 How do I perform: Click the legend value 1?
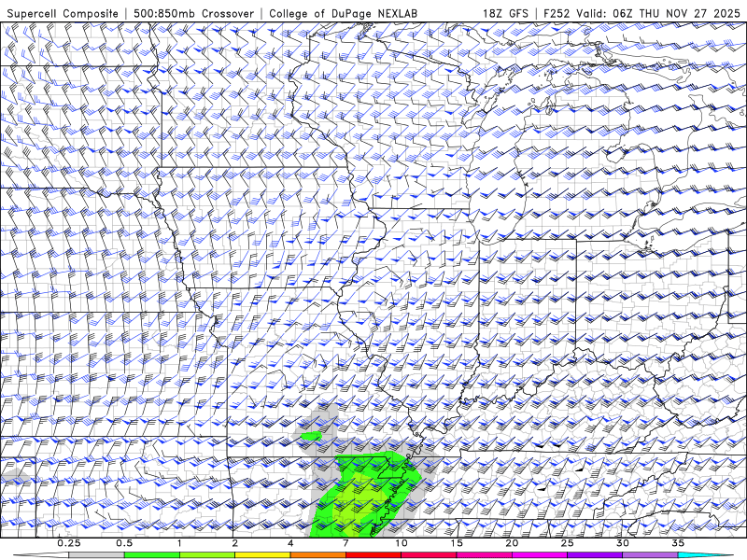point(179,543)
